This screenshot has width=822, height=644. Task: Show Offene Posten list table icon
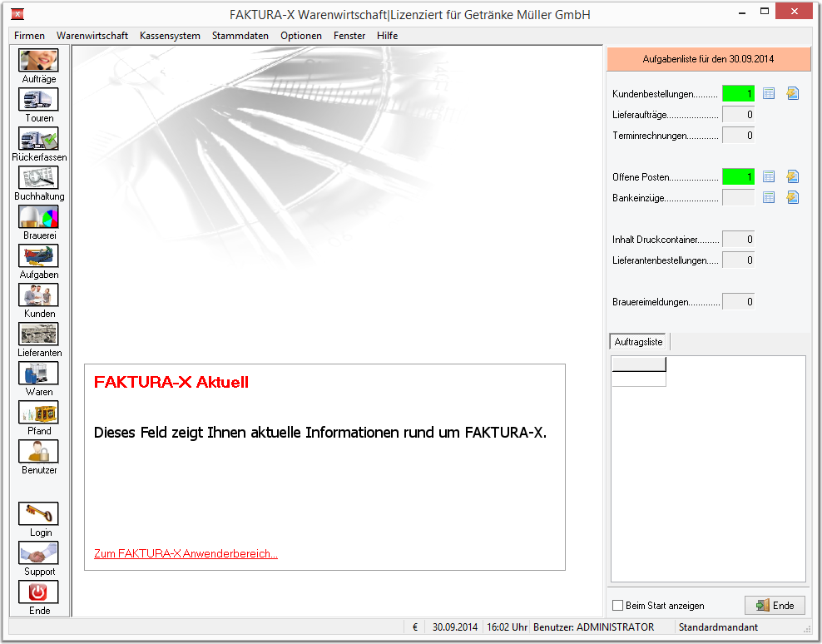(x=769, y=176)
